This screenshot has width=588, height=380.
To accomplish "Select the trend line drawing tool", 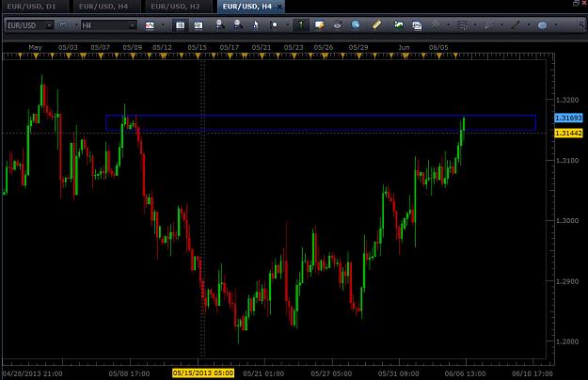I will 516,25.
